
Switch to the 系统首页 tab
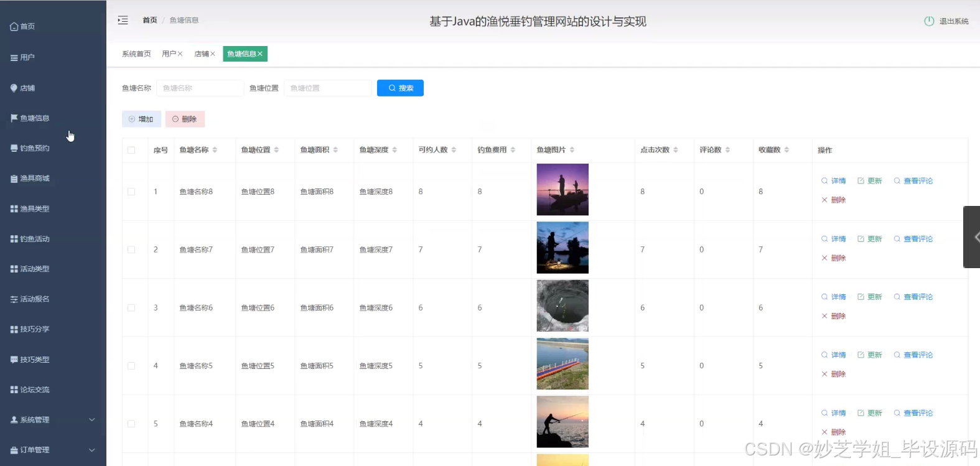[x=136, y=54]
